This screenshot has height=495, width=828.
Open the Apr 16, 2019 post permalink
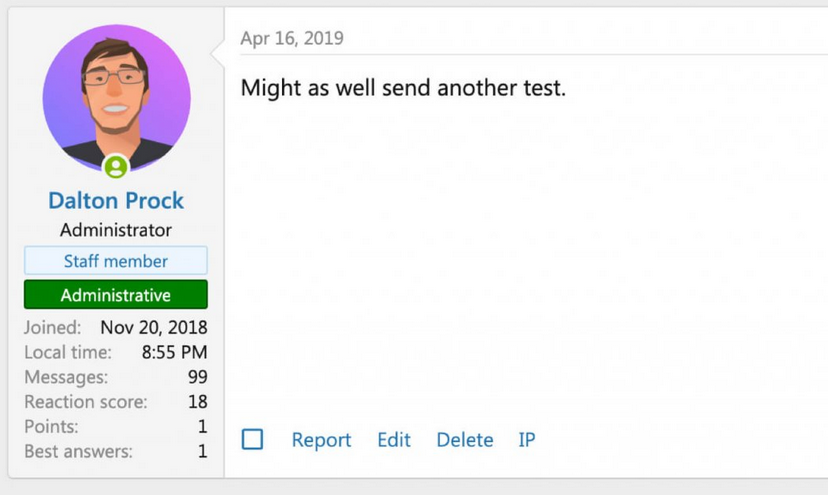coord(292,39)
